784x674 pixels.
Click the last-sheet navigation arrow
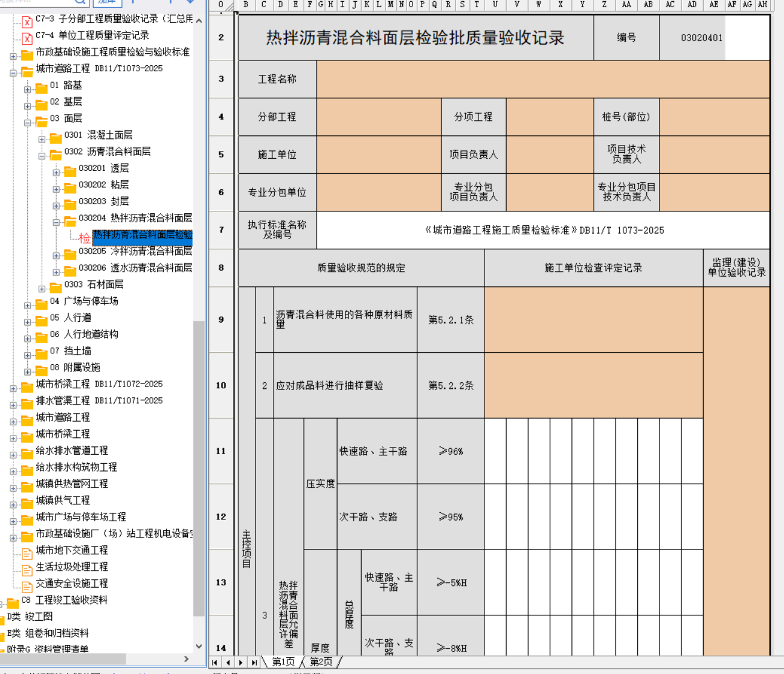click(x=254, y=663)
